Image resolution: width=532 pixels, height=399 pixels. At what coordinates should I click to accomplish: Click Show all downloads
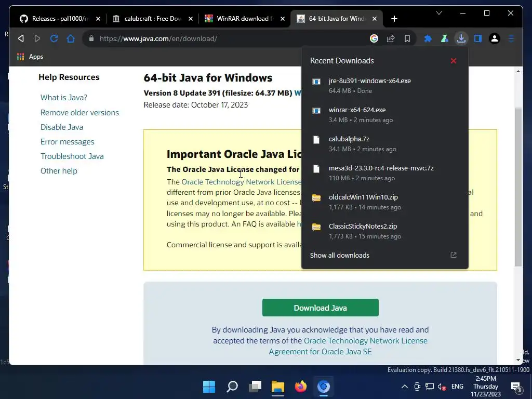tap(339, 255)
